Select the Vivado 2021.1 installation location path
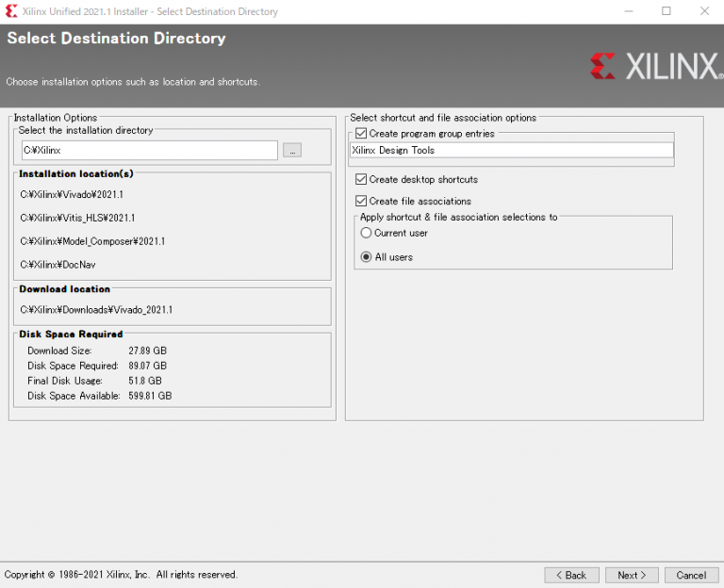 click(72, 195)
